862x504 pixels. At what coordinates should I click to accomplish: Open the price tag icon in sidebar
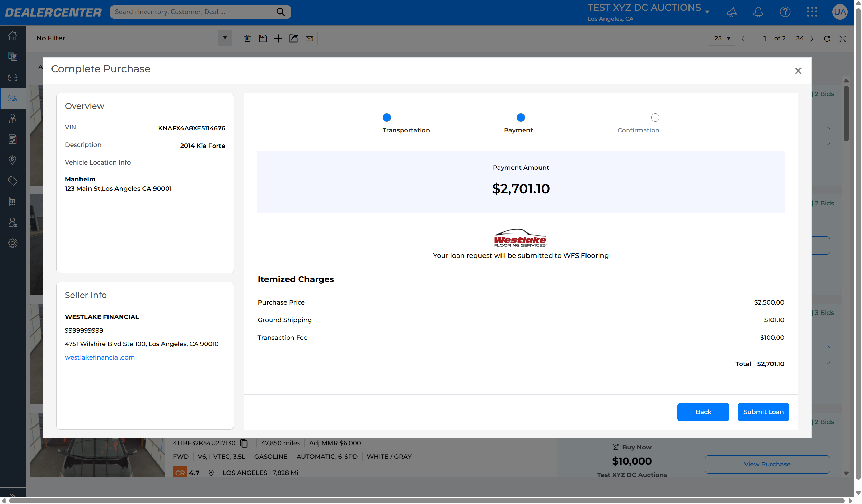point(12,181)
